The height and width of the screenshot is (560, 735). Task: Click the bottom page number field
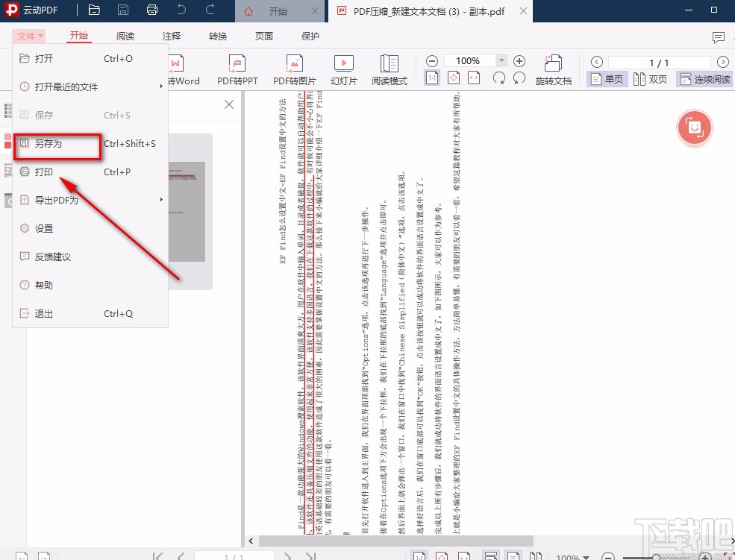pos(234,556)
